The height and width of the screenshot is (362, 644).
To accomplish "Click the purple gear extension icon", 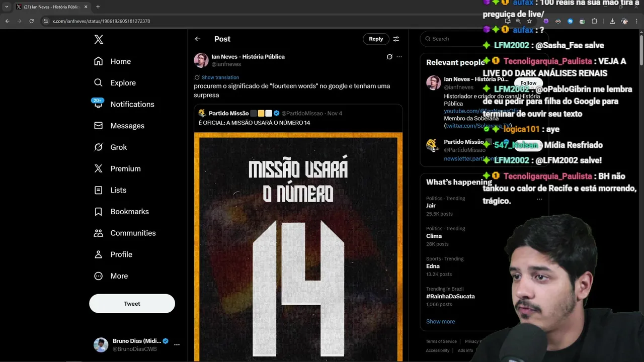I will click(546, 21).
